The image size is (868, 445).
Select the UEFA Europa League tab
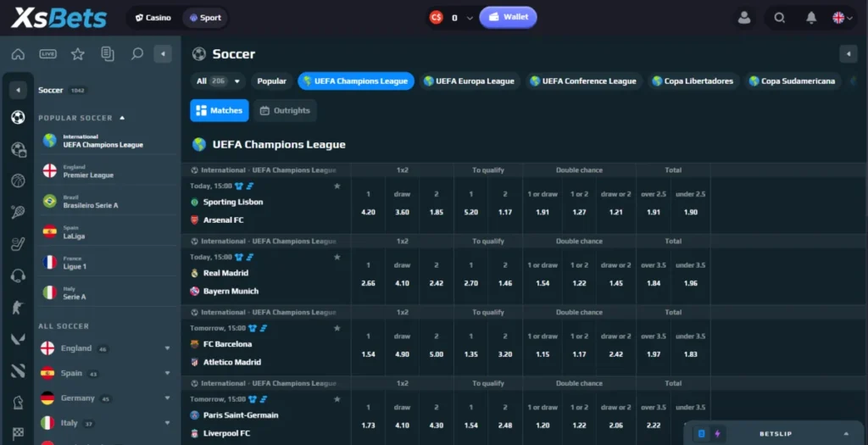(x=469, y=81)
